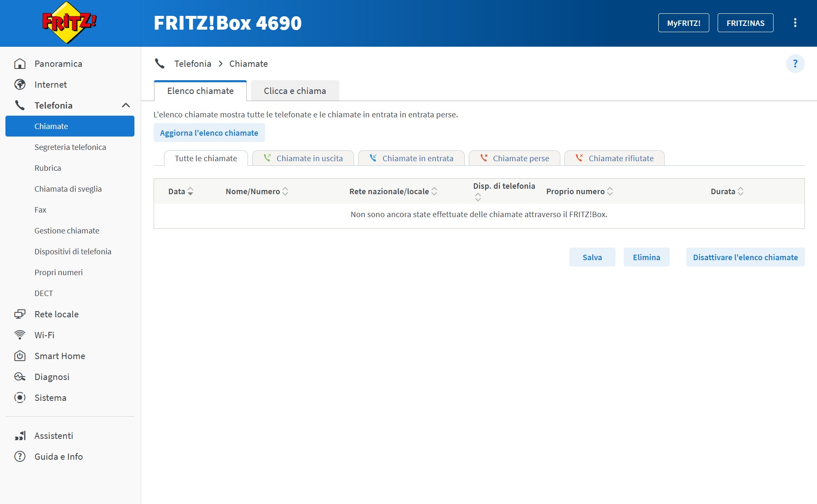Click the Telefonia phone icon in sidebar
The height and width of the screenshot is (504, 817).
(x=20, y=105)
